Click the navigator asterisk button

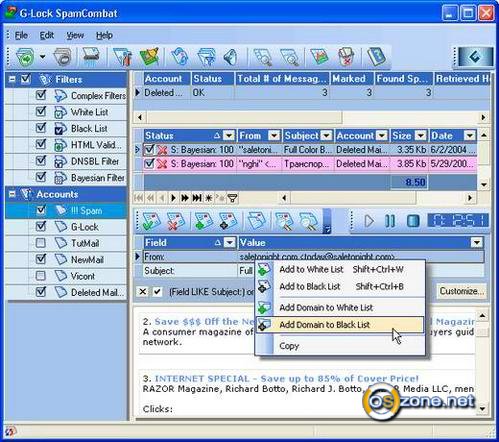pyautogui.click(x=209, y=198)
